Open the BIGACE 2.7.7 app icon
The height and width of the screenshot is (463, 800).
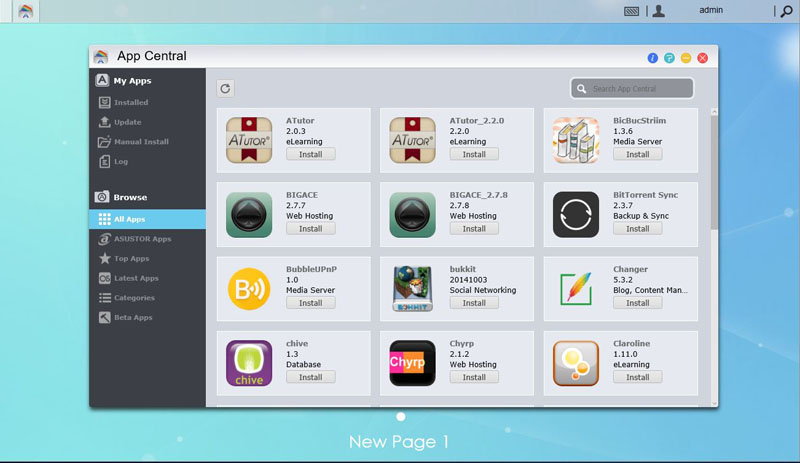pyautogui.click(x=249, y=214)
